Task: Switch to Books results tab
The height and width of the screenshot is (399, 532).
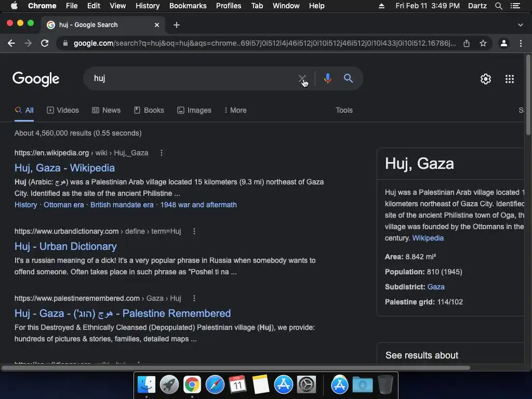Action: [x=149, y=110]
